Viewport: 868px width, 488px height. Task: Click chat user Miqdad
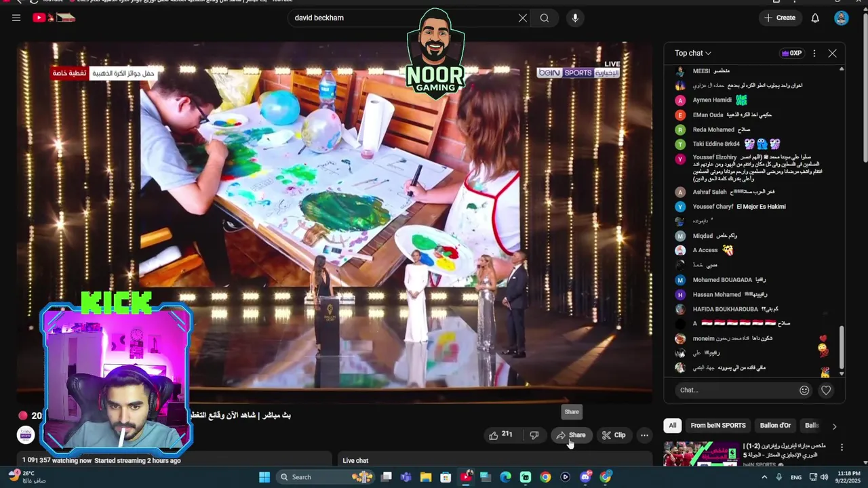[703, 236]
